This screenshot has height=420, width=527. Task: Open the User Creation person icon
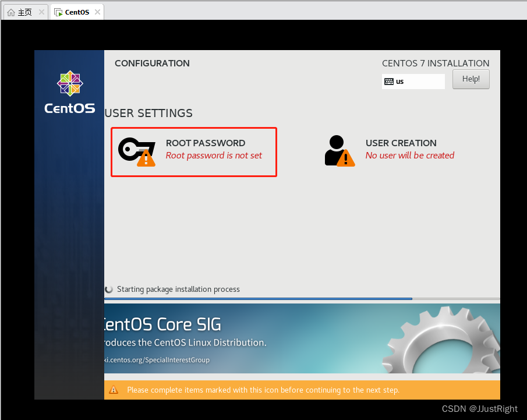[x=339, y=151]
